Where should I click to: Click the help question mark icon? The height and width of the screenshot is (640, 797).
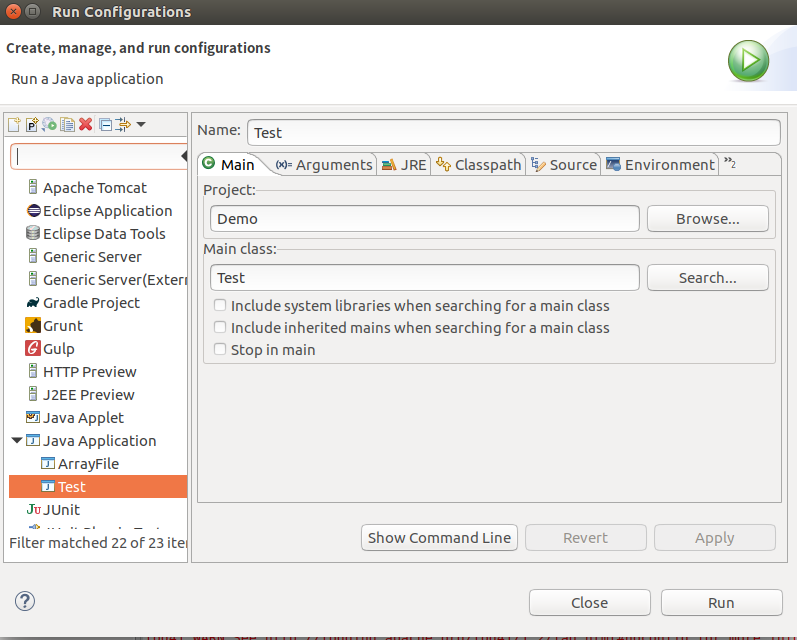24,601
